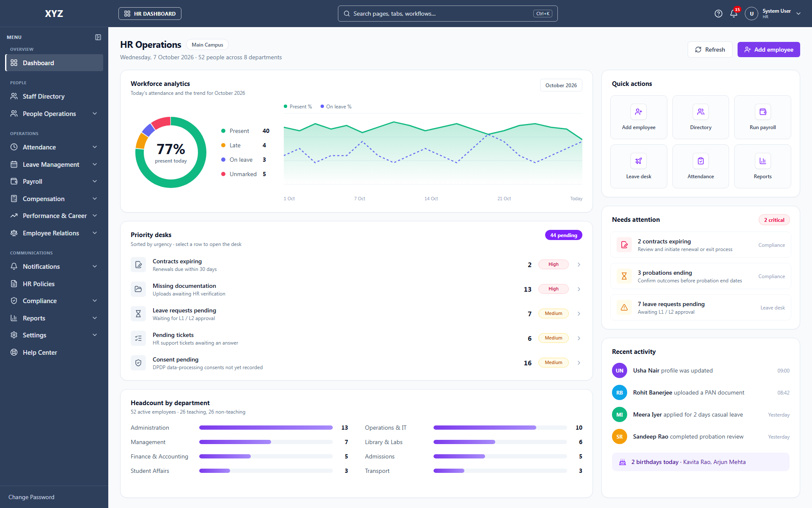Open the System User account dropdown
This screenshot has height=508, width=812.
tap(773, 14)
